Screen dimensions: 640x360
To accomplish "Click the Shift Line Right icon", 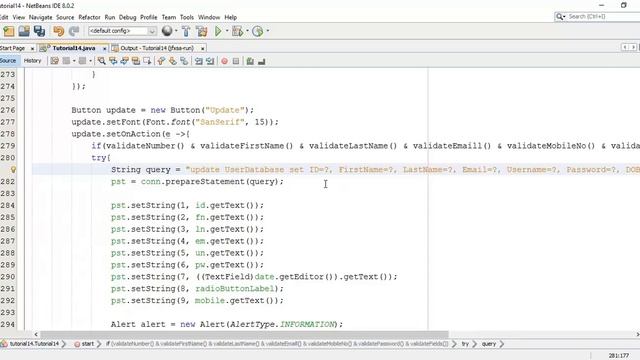I will tap(210, 61).
